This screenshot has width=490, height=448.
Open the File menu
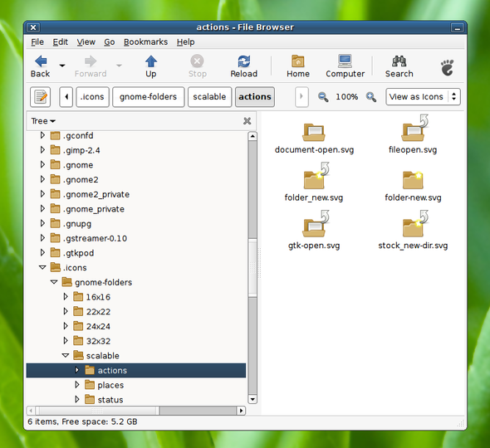click(x=37, y=41)
